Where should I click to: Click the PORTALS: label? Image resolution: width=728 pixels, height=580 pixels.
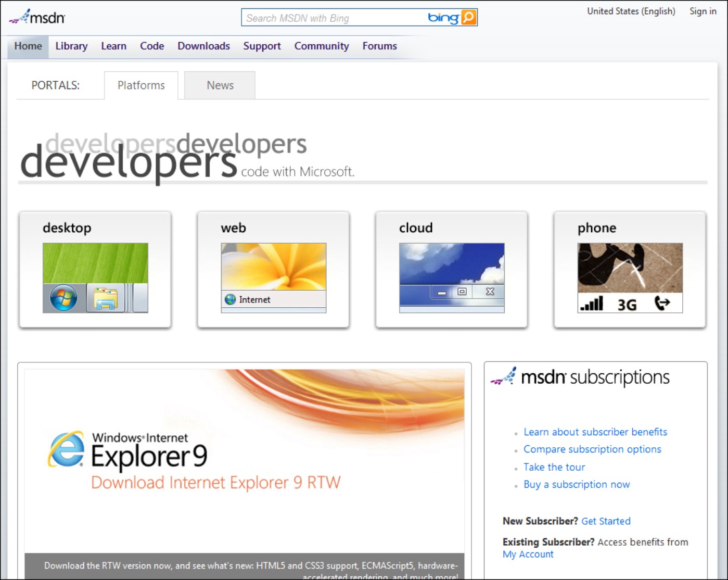coord(56,85)
